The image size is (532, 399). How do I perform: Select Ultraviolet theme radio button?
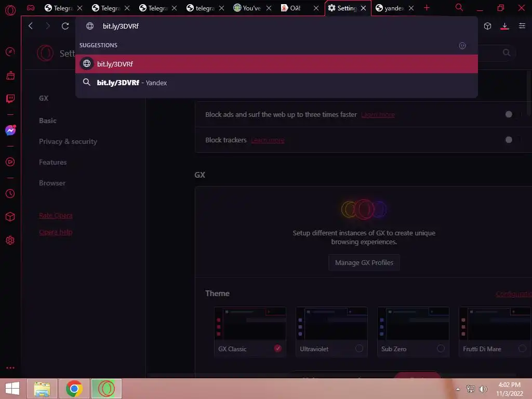pos(359,349)
